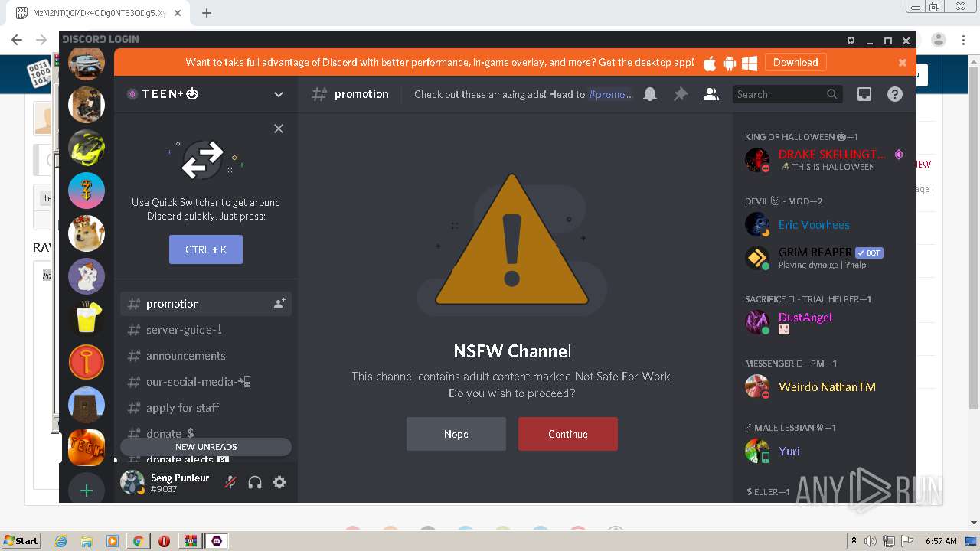Dismiss the orange desktop app banner
This screenshot has height=551, width=980.
point(903,63)
